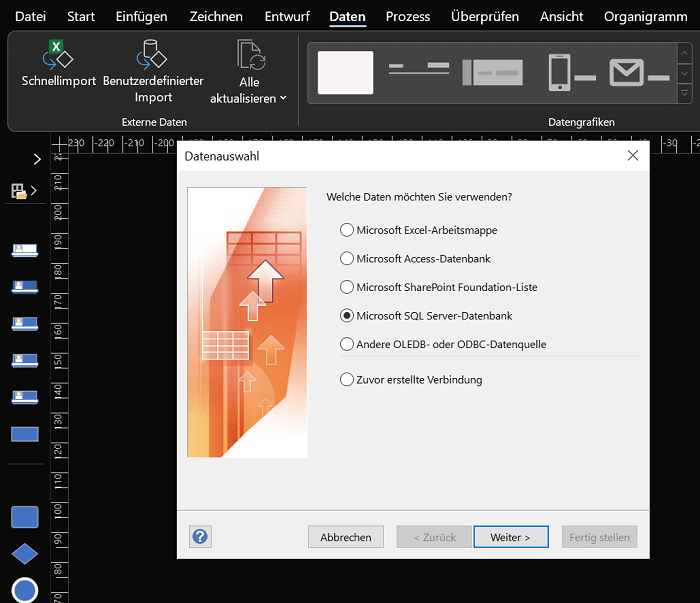Screen dimensions: 700x603
Task: Open the Organigramm tab
Action: click(x=646, y=17)
